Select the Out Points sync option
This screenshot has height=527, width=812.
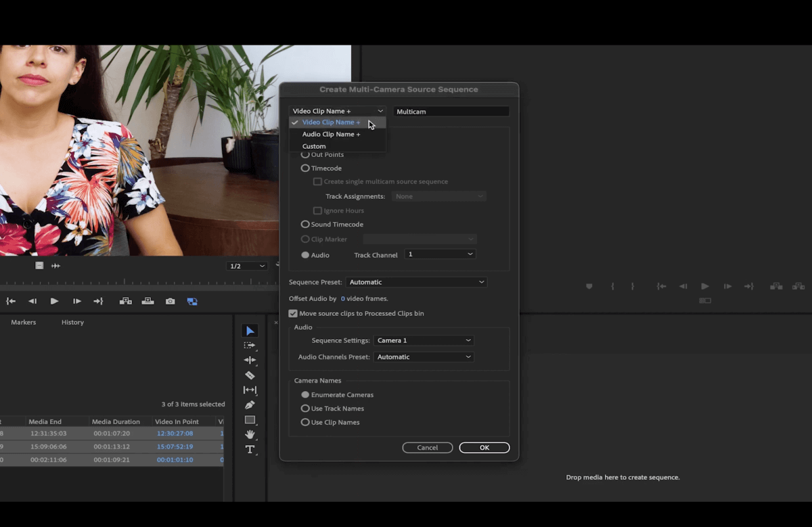pyautogui.click(x=305, y=154)
